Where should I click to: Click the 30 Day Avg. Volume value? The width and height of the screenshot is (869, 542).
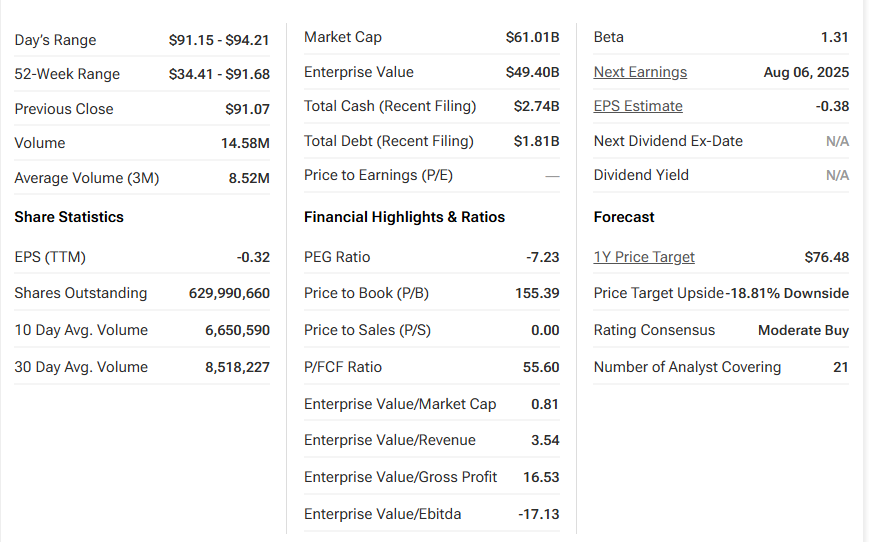click(237, 367)
